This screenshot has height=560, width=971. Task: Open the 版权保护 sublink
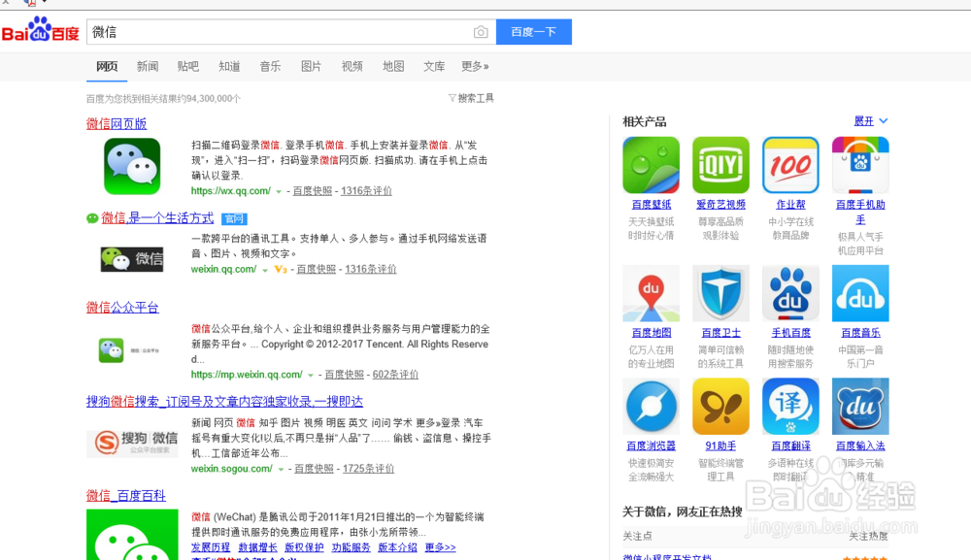[x=304, y=547]
